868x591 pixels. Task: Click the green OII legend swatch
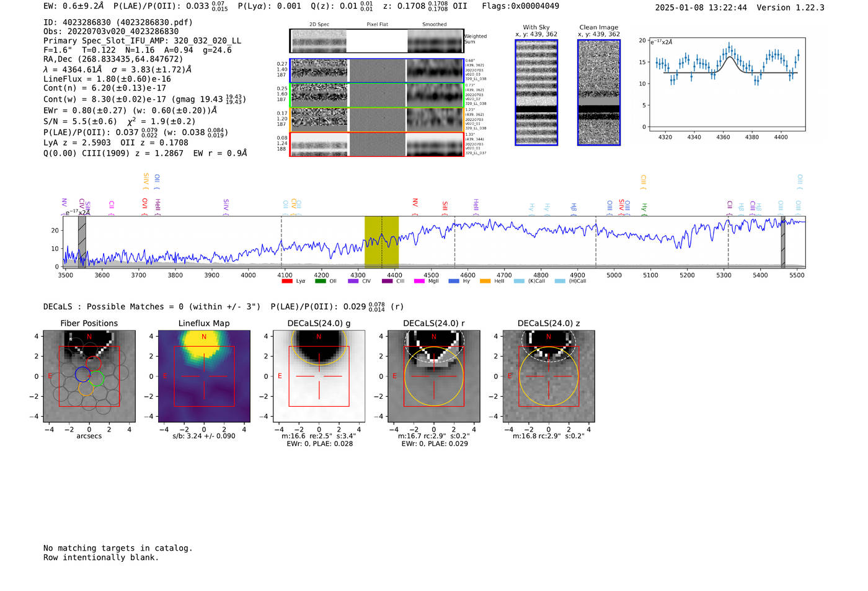(320, 281)
